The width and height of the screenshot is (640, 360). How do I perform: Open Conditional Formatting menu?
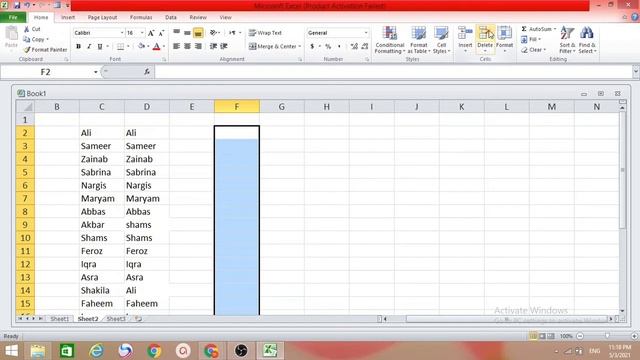pos(390,40)
